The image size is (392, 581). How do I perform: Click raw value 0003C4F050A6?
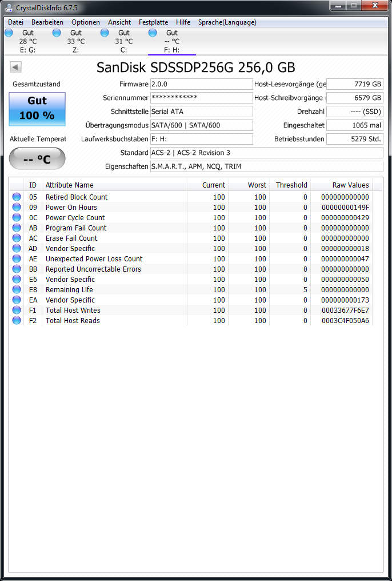pos(345,320)
